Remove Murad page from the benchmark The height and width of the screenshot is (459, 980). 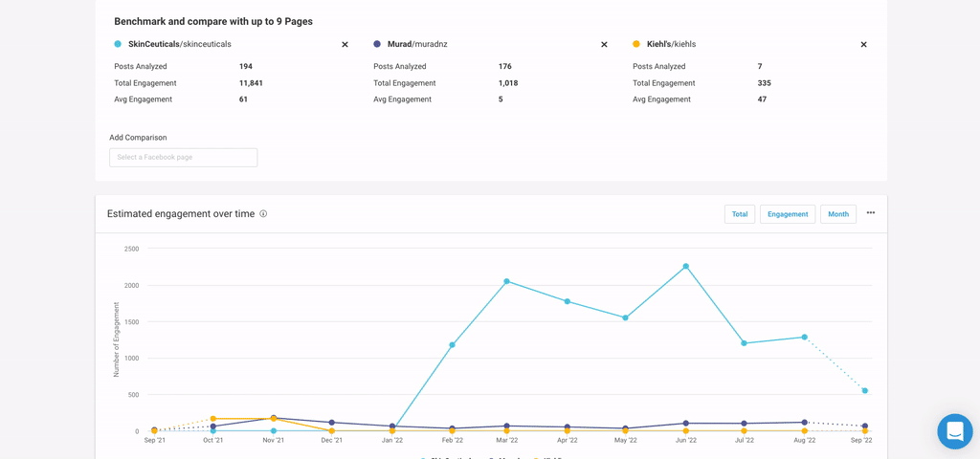[604, 45]
